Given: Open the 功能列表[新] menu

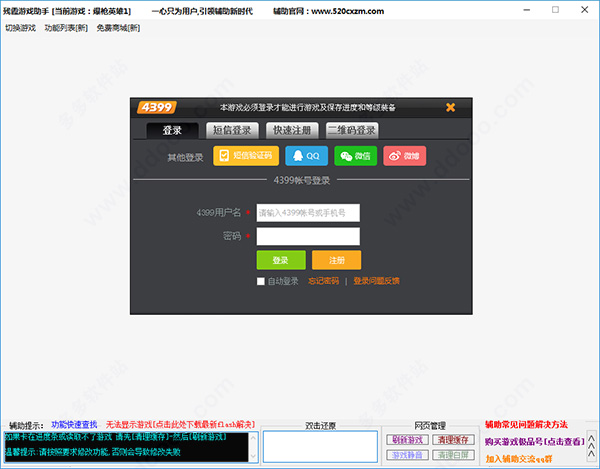Looking at the screenshot, I should [x=66, y=28].
